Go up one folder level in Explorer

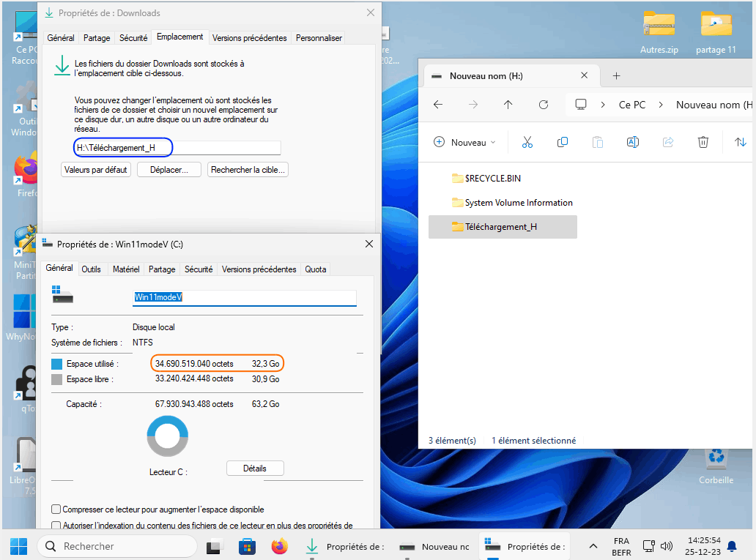508,105
